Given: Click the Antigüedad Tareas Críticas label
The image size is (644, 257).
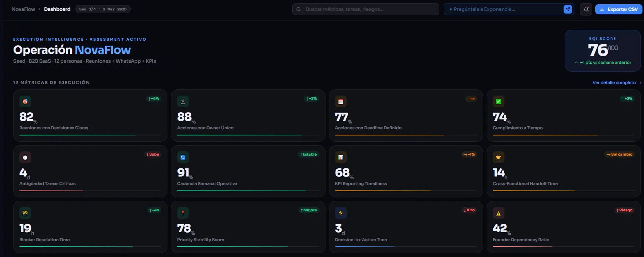Looking at the screenshot, I should (x=48, y=183).
